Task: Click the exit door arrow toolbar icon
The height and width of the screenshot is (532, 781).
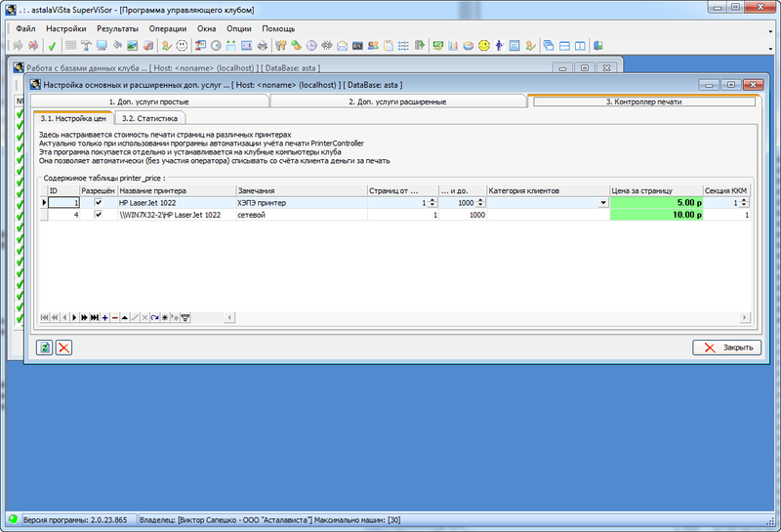Action: click(x=420, y=46)
